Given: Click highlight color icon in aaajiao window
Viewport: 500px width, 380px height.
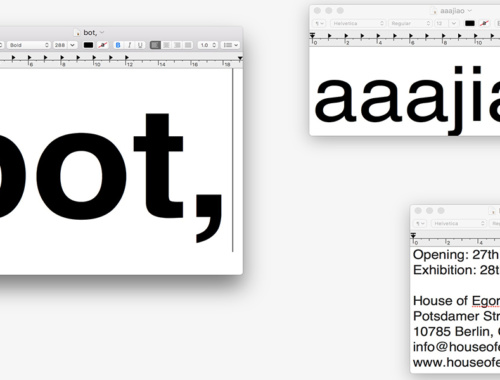Looking at the screenshot, I should (x=484, y=23).
